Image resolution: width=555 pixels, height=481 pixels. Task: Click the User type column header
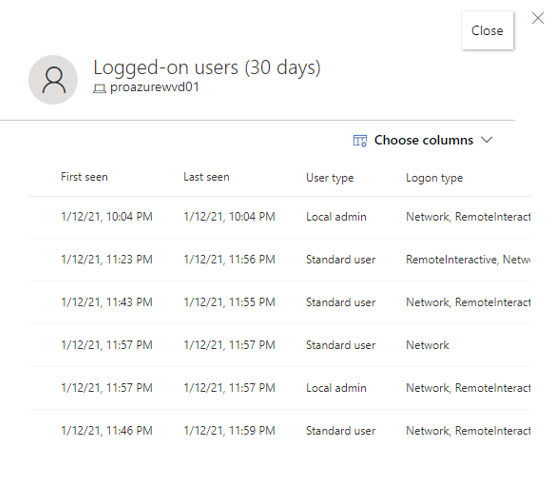click(330, 178)
